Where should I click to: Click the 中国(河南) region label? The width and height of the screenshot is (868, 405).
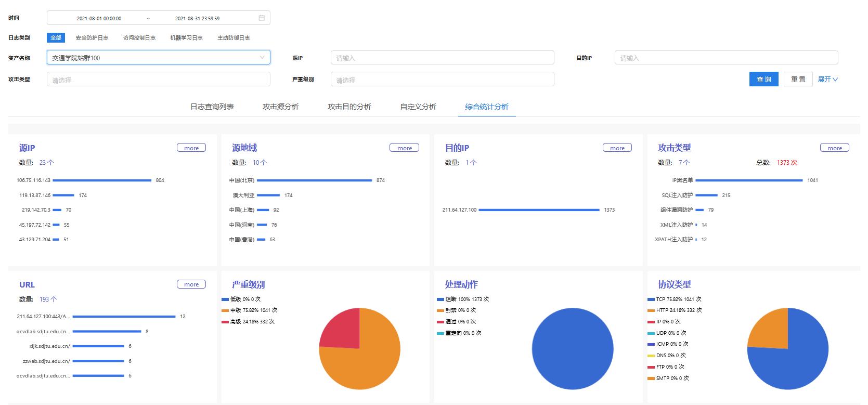pos(242,225)
